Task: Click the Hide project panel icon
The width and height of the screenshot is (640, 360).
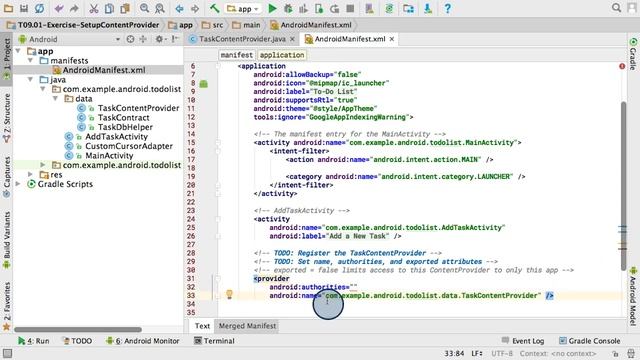Action: pos(175,39)
